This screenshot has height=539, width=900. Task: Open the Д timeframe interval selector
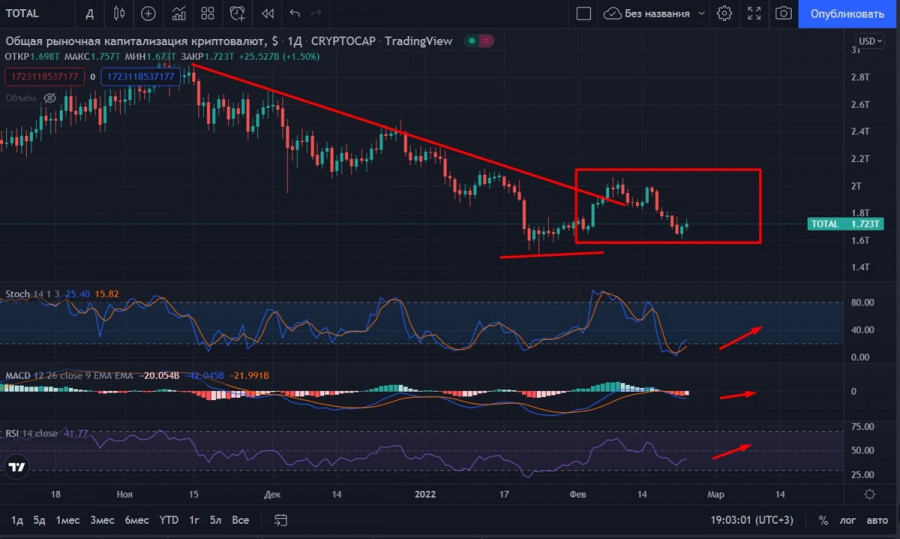point(90,14)
